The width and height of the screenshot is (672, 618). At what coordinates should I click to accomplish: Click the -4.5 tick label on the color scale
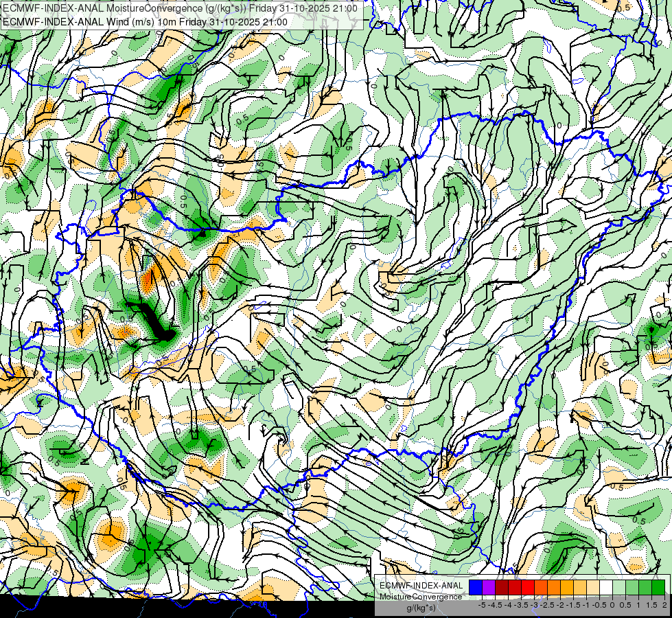coord(495,605)
